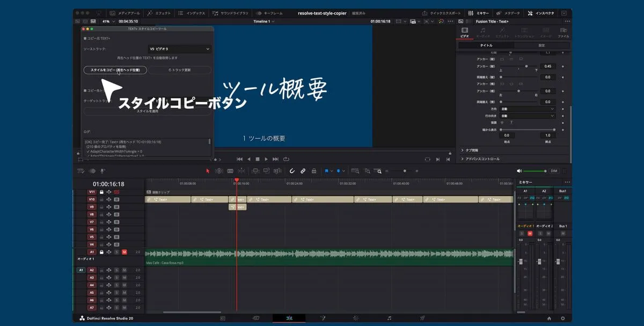Toggle timeline snapping magnet icon

[x=292, y=171]
